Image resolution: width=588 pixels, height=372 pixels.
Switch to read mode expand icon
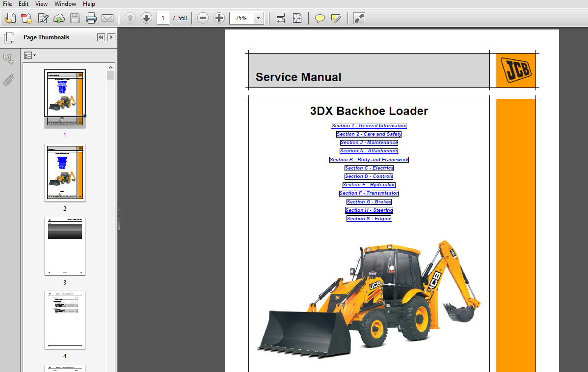[x=359, y=18]
